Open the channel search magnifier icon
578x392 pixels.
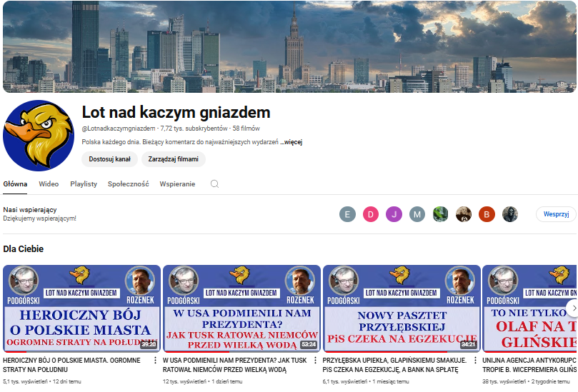(214, 184)
